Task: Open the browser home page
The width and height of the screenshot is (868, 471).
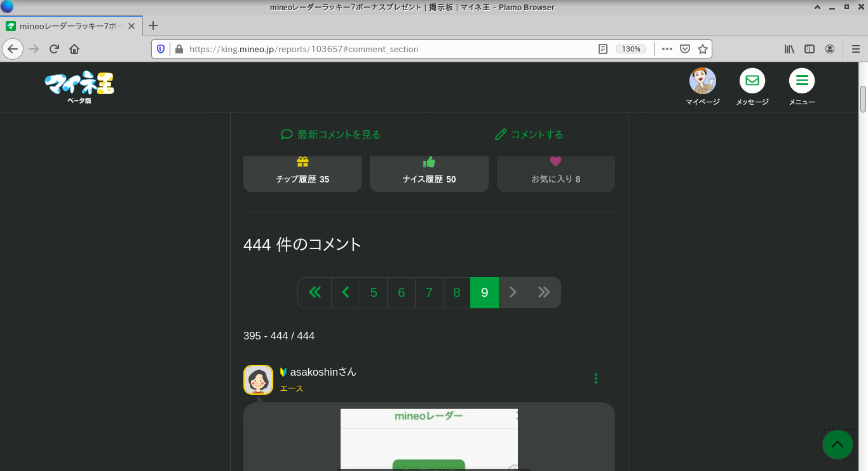Action: (x=74, y=49)
